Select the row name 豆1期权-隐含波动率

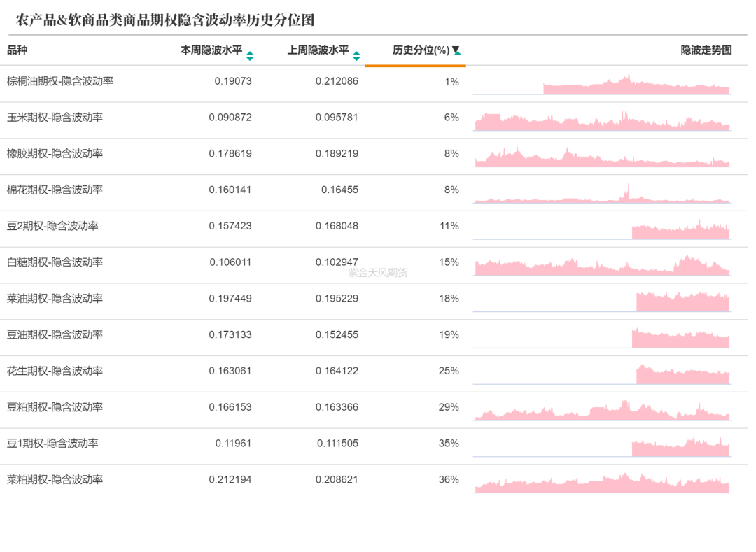(52, 443)
